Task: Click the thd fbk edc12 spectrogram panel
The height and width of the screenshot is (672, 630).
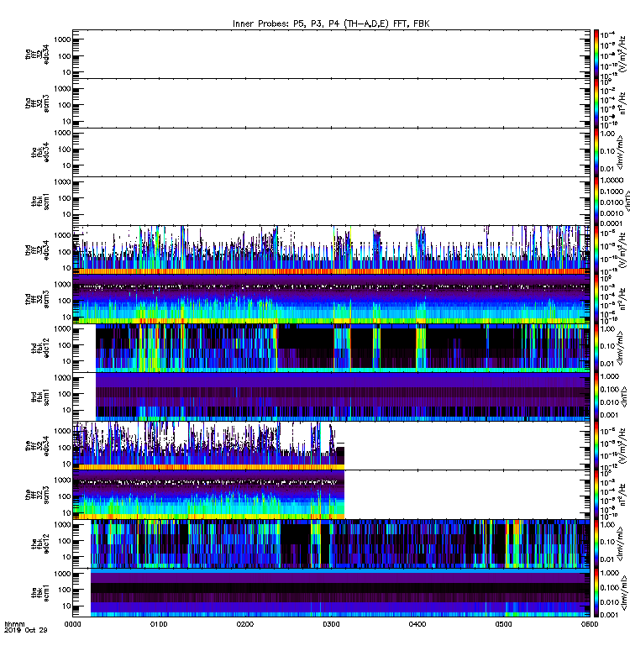Action: tap(331, 348)
